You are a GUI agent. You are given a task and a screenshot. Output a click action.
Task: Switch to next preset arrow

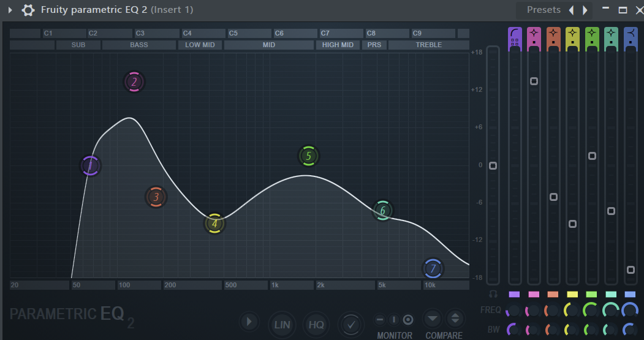585,10
